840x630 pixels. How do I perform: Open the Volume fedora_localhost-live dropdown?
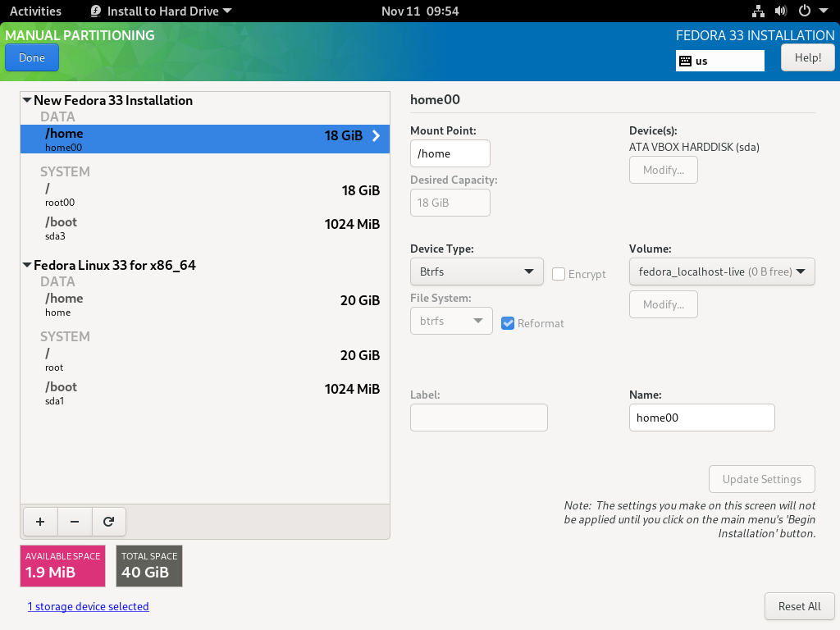(722, 272)
